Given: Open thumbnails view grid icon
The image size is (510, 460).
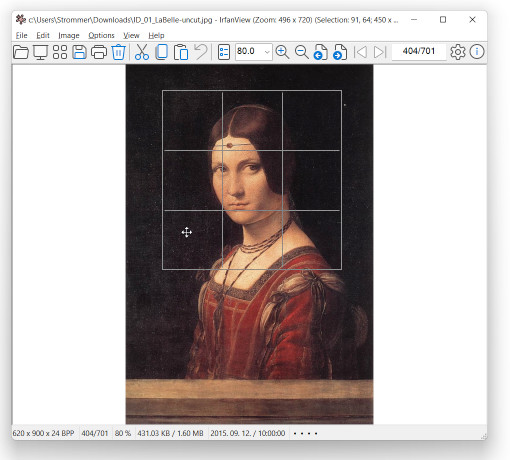Looking at the screenshot, I should pos(60,52).
